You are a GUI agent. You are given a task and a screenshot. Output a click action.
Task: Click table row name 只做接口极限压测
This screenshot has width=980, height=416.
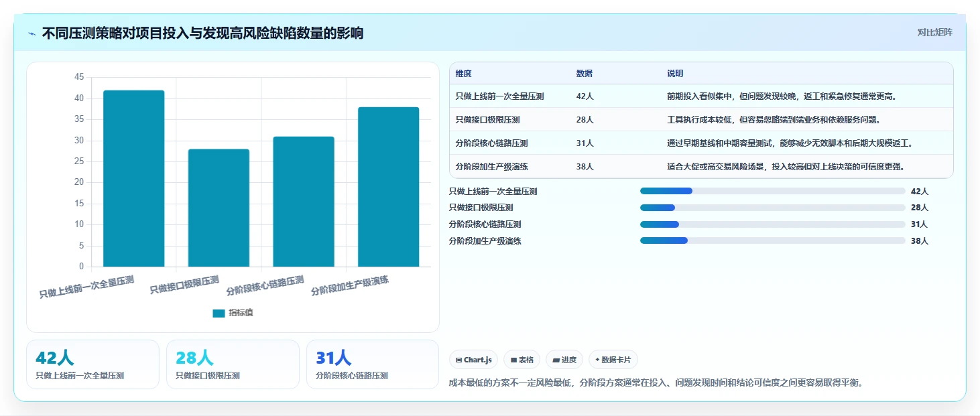pos(487,120)
